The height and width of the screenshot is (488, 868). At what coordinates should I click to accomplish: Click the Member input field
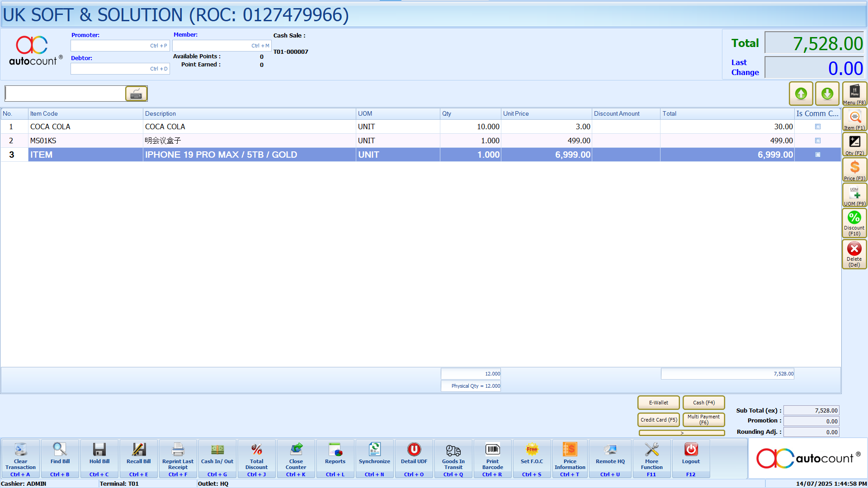pyautogui.click(x=222, y=46)
